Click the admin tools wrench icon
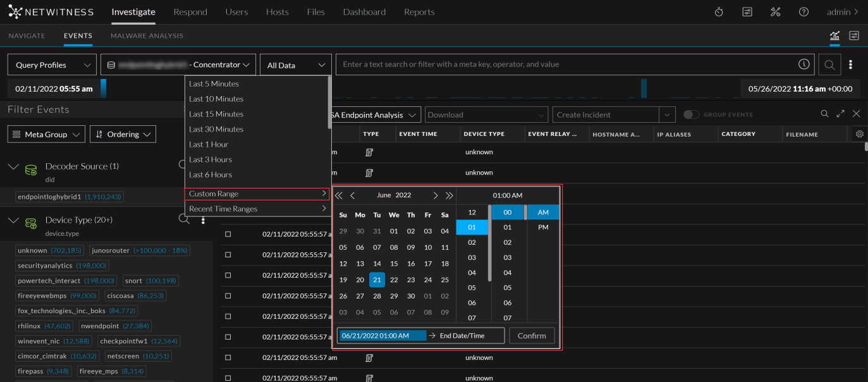 [x=776, y=12]
